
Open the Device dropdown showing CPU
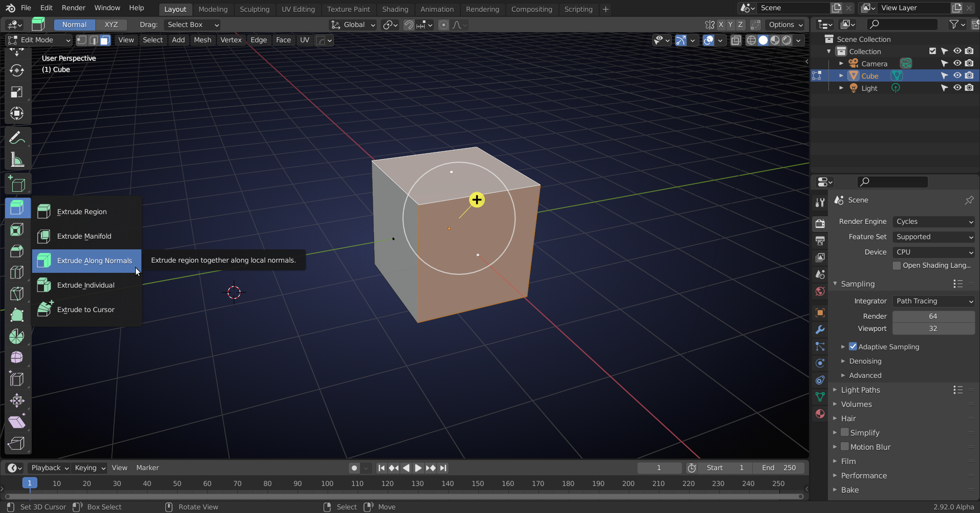934,252
